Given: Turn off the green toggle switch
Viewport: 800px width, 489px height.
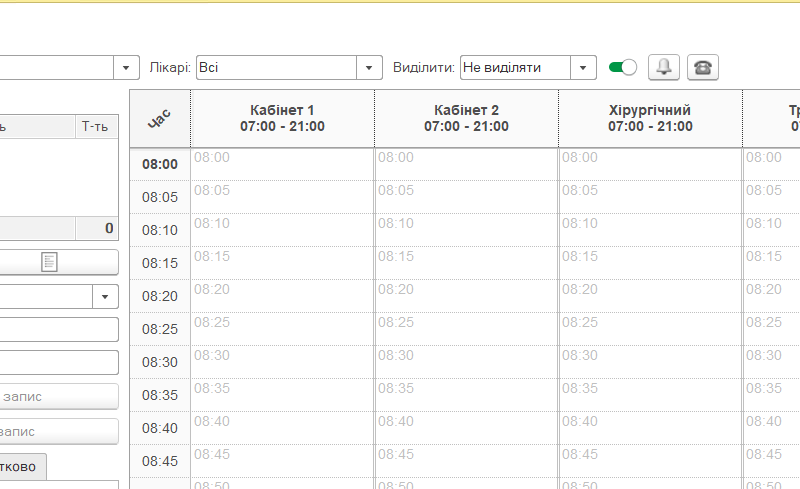Looking at the screenshot, I should (622, 67).
